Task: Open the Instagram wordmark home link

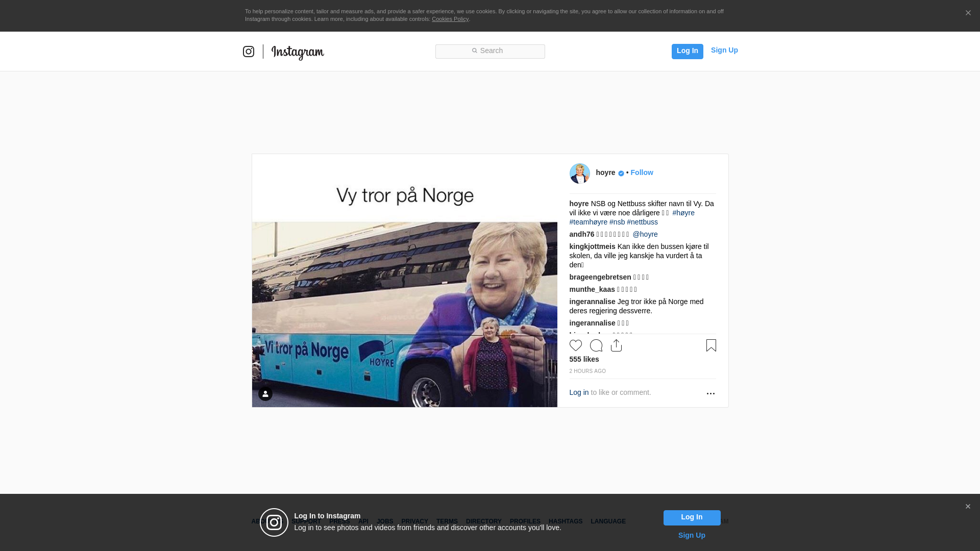Action: point(298,52)
